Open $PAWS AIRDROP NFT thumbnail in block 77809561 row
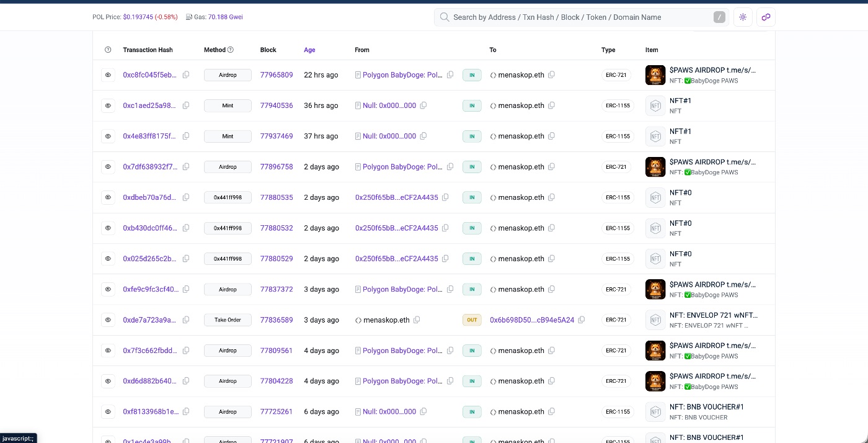This screenshot has width=868, height=443. (x=655, y=351)
